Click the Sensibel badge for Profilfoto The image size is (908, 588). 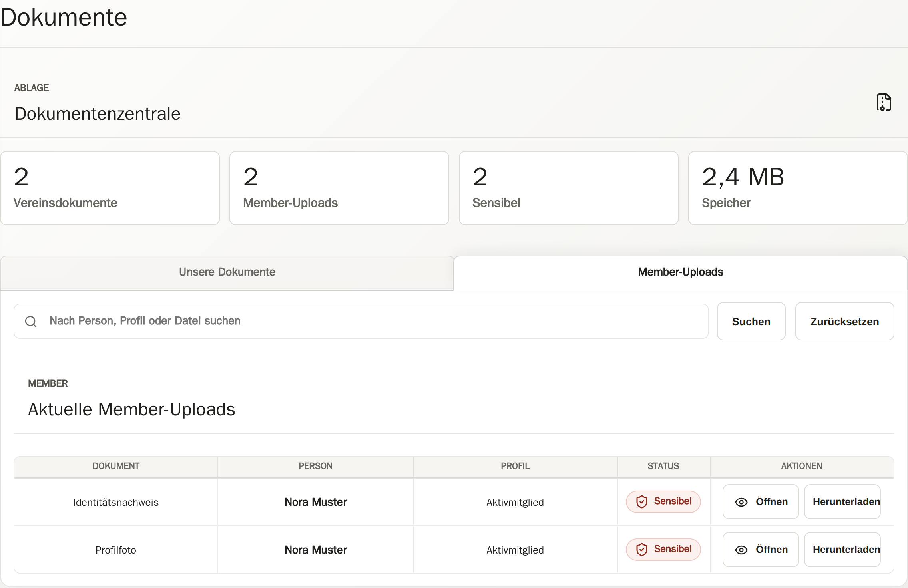click(x=663, y=549)
